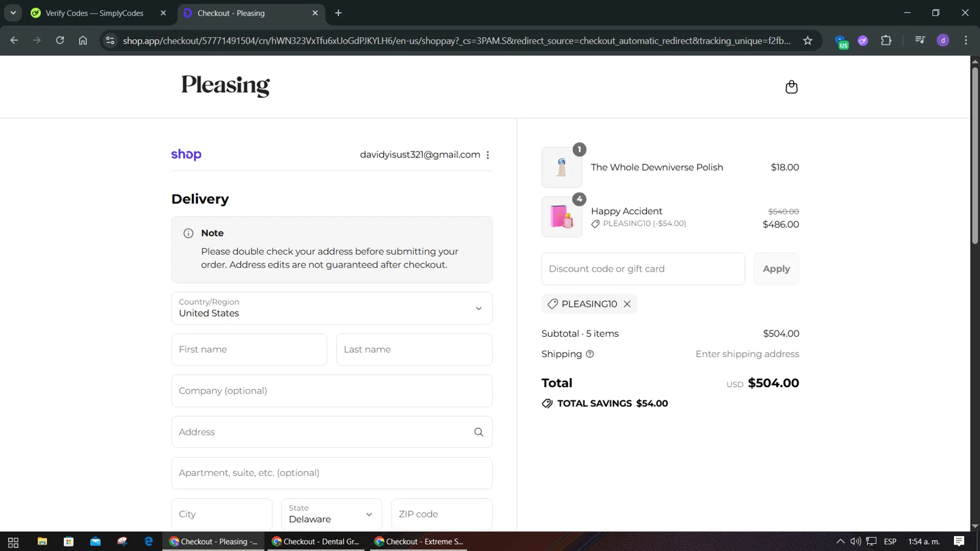Focus the Last name field

tap(414, 350)
